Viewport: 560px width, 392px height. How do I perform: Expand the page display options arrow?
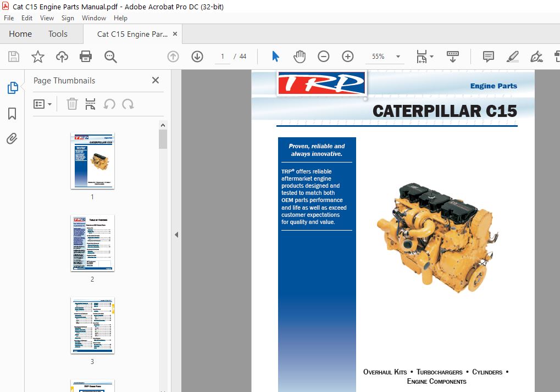pos(432,57)
